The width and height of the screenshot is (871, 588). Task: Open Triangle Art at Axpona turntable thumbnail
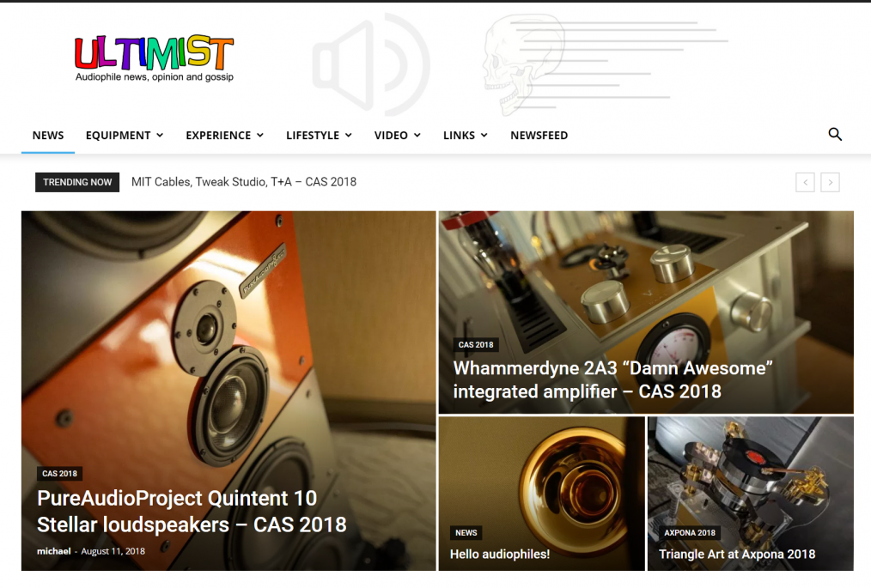[751, 494]
